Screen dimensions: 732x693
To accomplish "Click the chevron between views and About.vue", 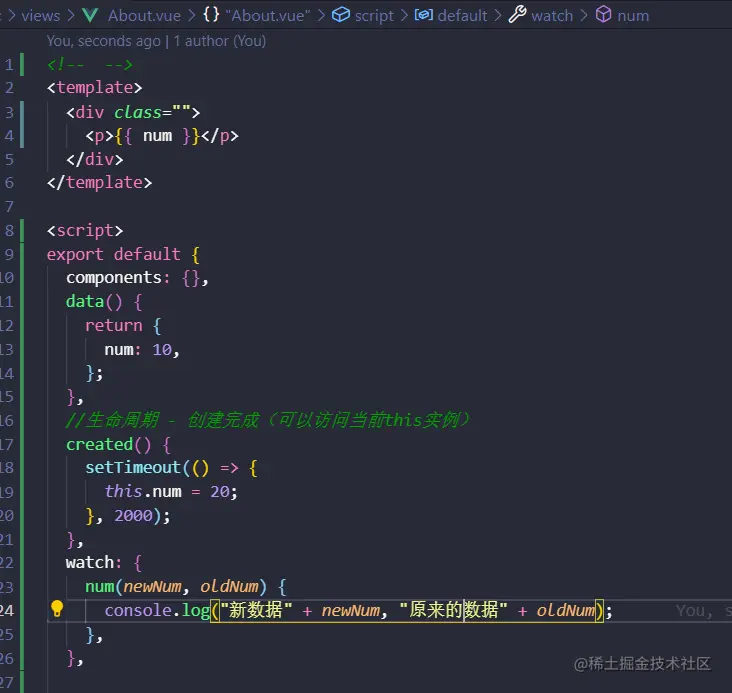I will [71, 15].
